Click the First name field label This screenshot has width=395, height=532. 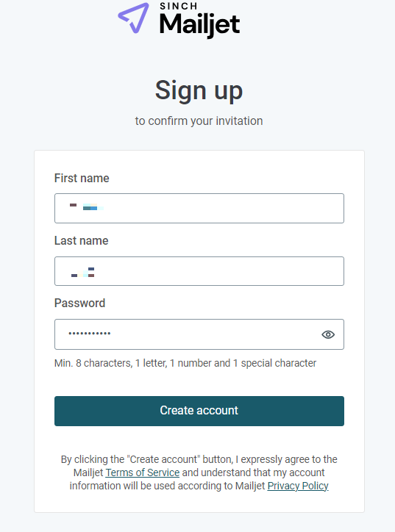pos(82,178)
